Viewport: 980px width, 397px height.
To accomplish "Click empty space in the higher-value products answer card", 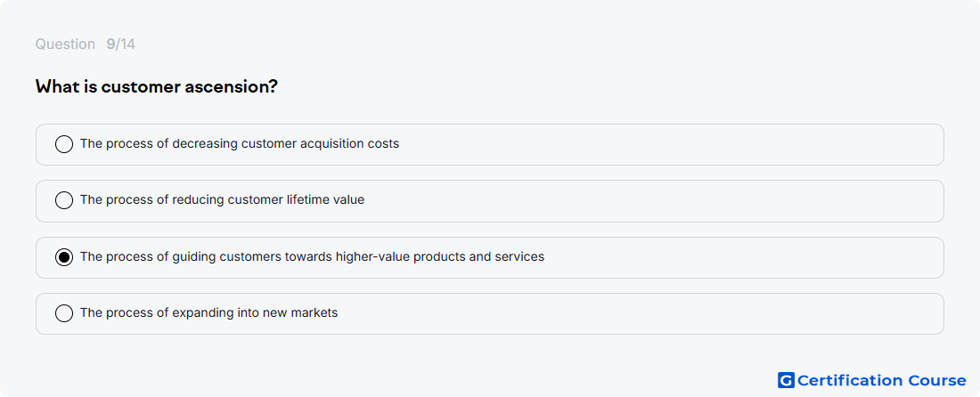I will click(744, 257).
